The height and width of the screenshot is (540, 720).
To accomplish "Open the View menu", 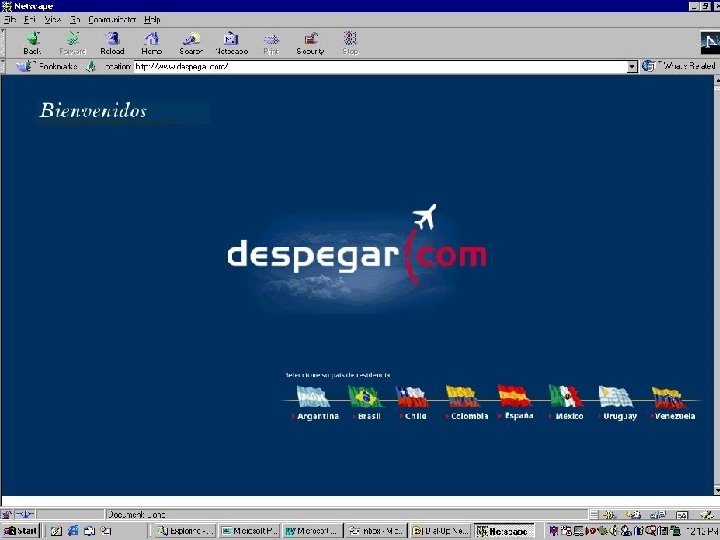I will click(x=52, y=19).
